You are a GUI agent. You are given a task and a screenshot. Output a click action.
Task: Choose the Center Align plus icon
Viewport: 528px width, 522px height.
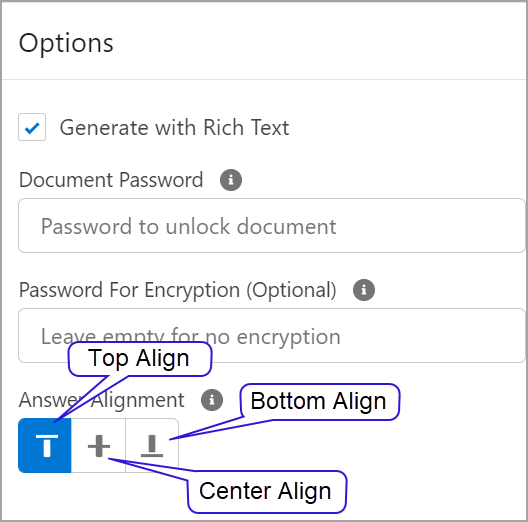click(x=98, y=446)
